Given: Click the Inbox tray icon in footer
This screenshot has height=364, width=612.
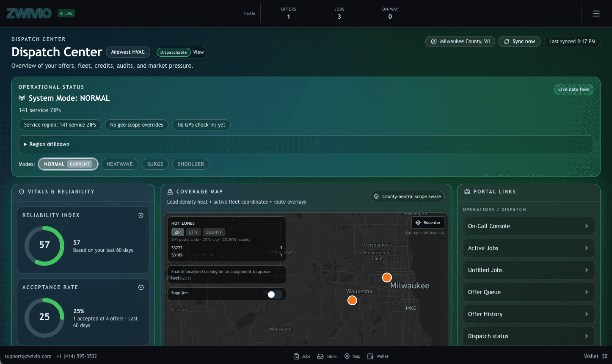Looking at the screenshot, I should 320,356.
